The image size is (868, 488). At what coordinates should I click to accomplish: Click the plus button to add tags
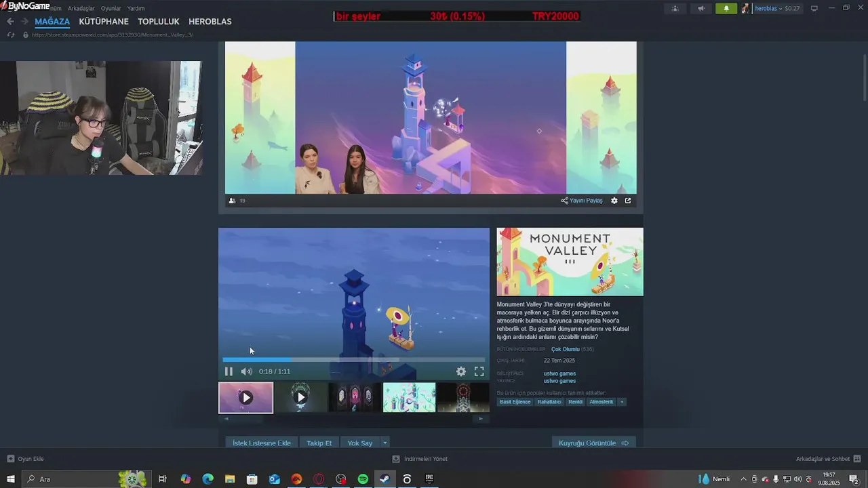point(622,402)
